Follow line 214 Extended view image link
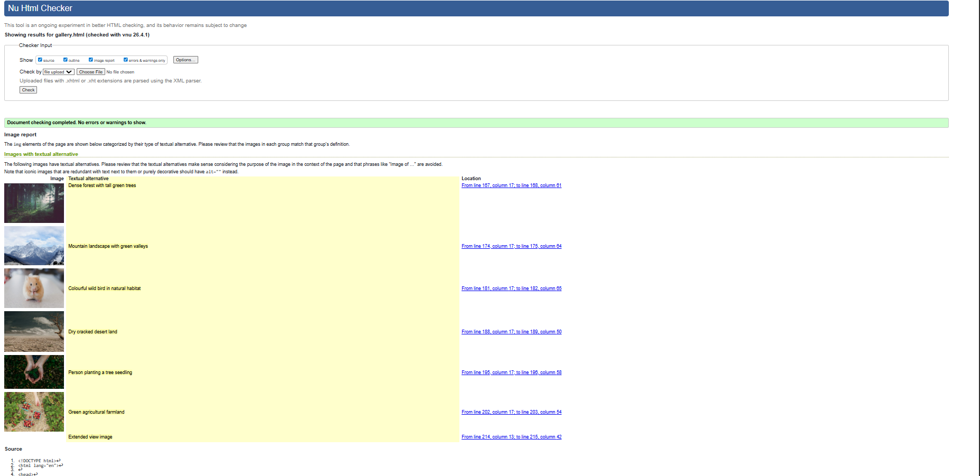The width and height of the screenshot is (980, 476). coord(511,437)
